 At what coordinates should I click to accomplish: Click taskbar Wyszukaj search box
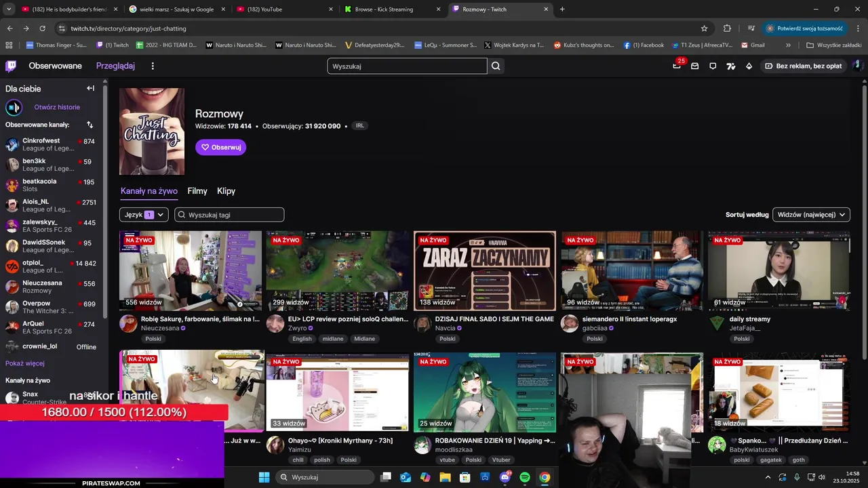tap(325, 477)
